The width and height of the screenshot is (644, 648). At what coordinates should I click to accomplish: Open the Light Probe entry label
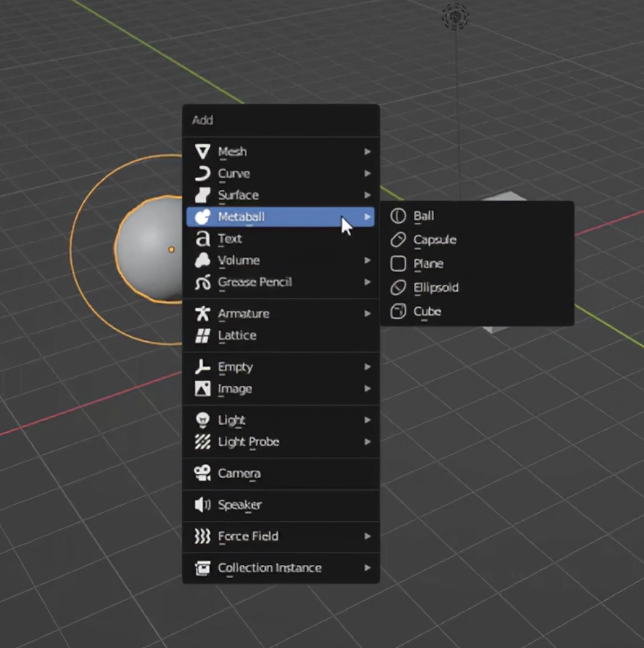pyautogui.click(x=248, y=442)
